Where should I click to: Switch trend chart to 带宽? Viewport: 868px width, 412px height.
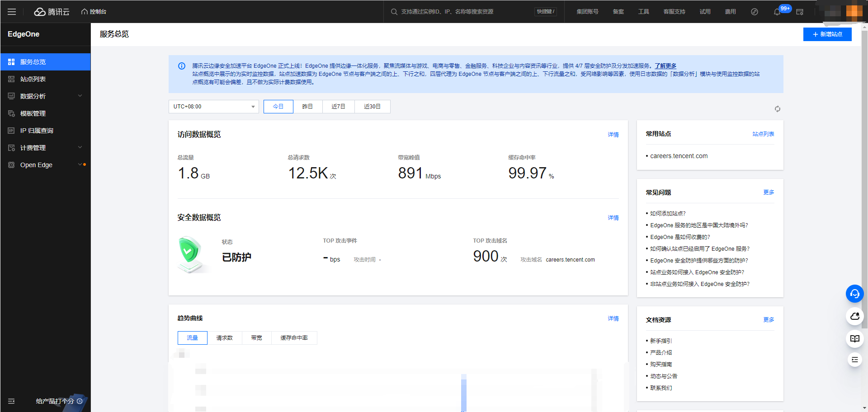[256, 338]
